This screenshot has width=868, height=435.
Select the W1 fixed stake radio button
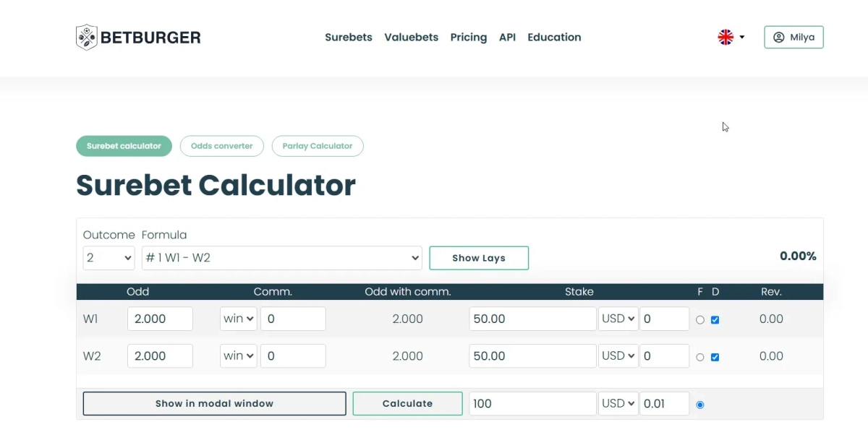coord(699,320)
